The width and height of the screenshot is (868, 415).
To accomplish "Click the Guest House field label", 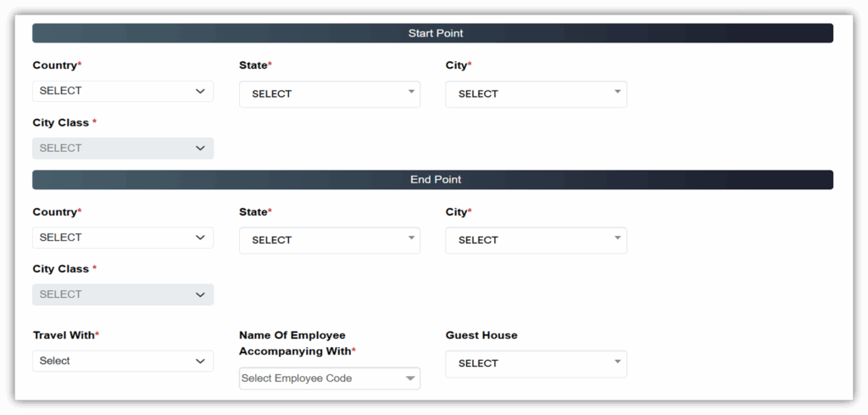I will (481, 335).
